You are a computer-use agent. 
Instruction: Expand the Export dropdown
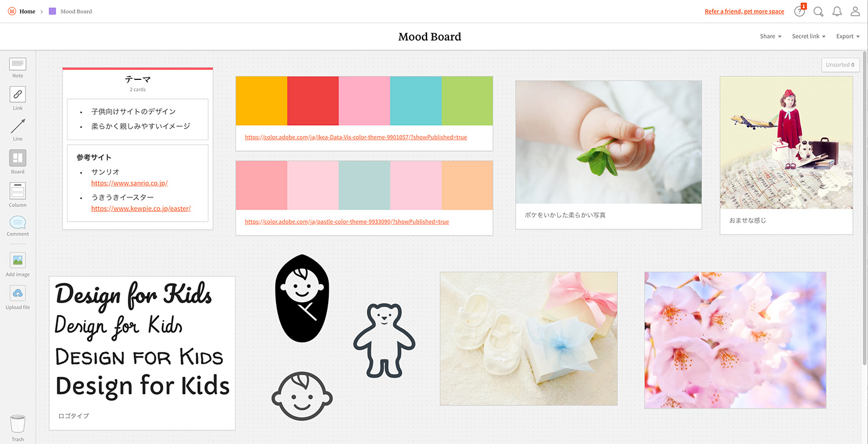(848, 36)
